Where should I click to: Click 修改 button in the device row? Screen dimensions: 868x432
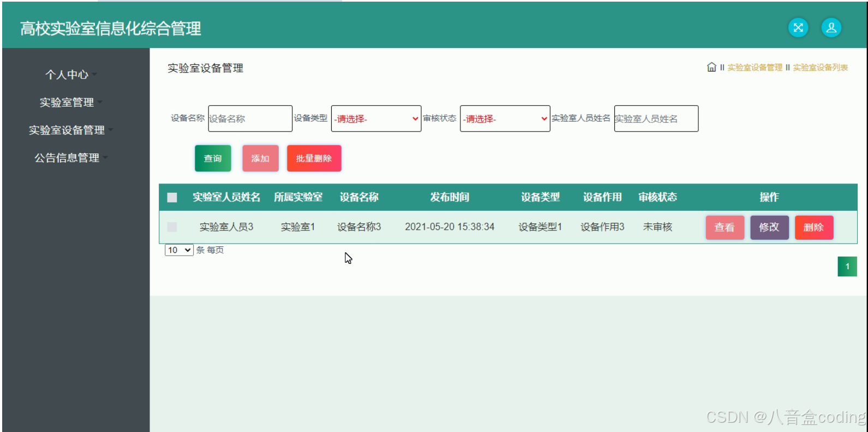(x=769, y=227)
